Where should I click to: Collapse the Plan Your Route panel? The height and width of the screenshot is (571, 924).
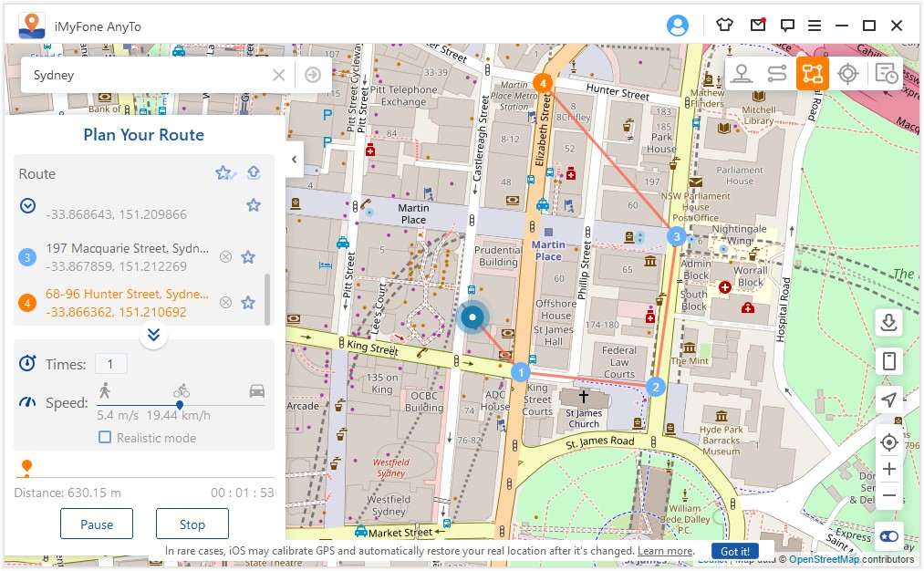point(294,159)
